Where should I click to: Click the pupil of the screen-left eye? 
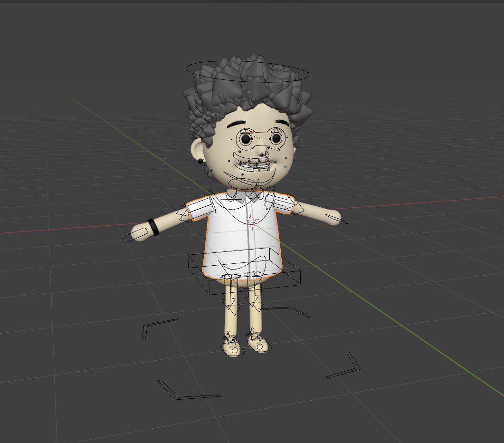point(245,139)
